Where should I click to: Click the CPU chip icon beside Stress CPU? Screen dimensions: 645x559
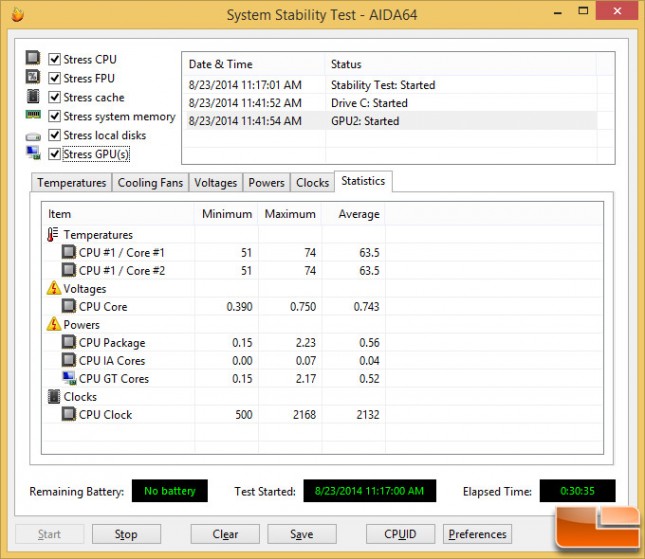(x=33, y=58)
